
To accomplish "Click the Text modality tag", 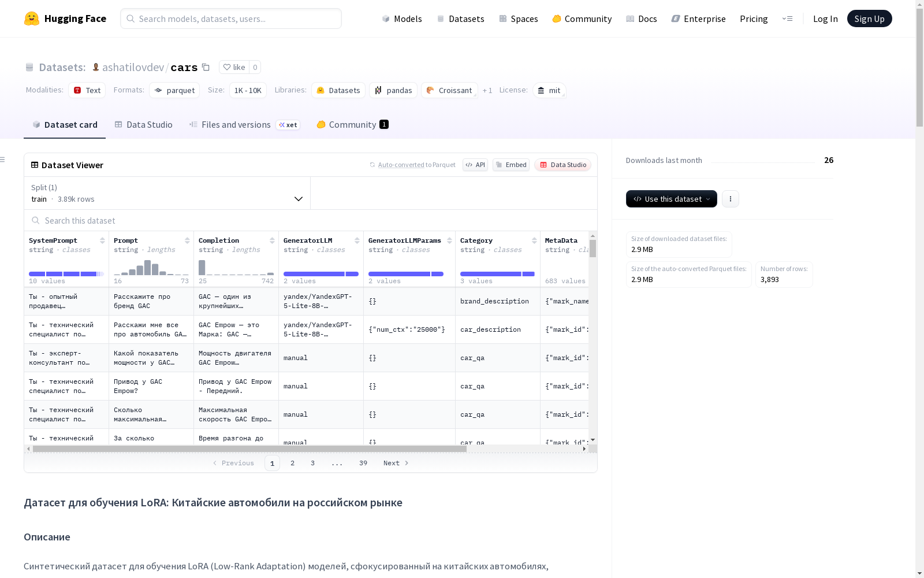I will pos(87,90).
